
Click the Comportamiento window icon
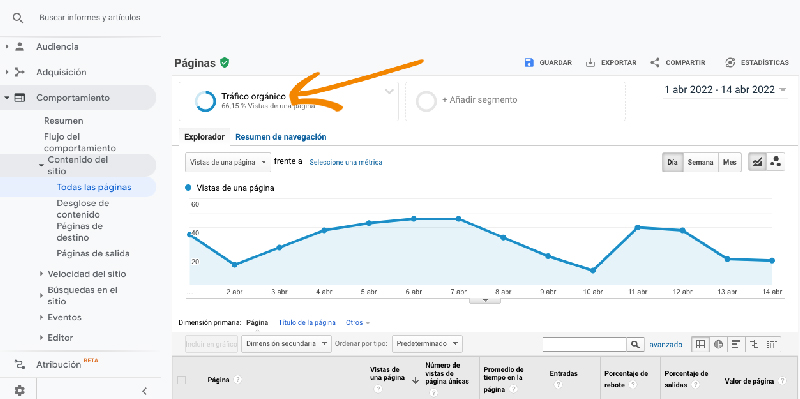tap(20, 97)
